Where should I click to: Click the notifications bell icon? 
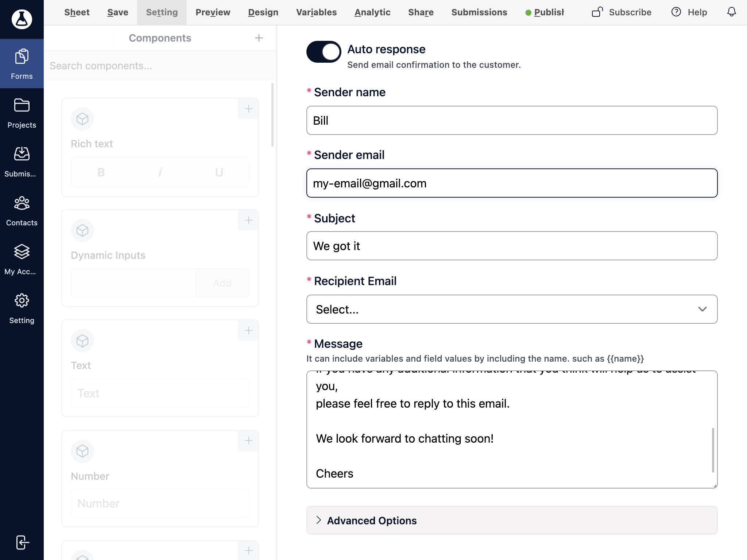[731, 12]
